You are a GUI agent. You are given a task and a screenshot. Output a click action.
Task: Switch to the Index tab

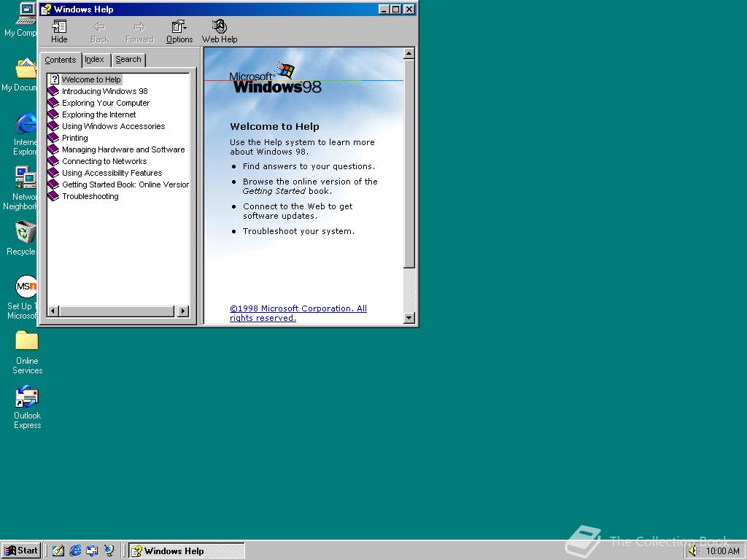pos(94,60)
